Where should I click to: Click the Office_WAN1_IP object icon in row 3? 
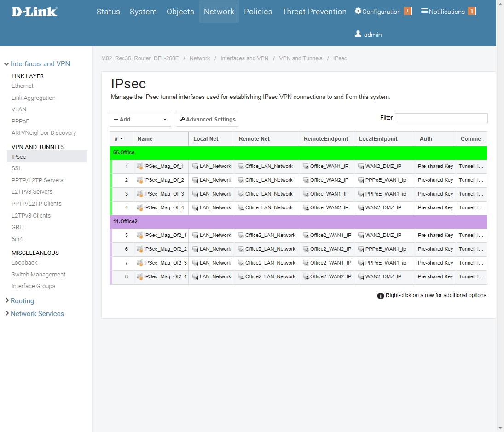click(306, 194)
